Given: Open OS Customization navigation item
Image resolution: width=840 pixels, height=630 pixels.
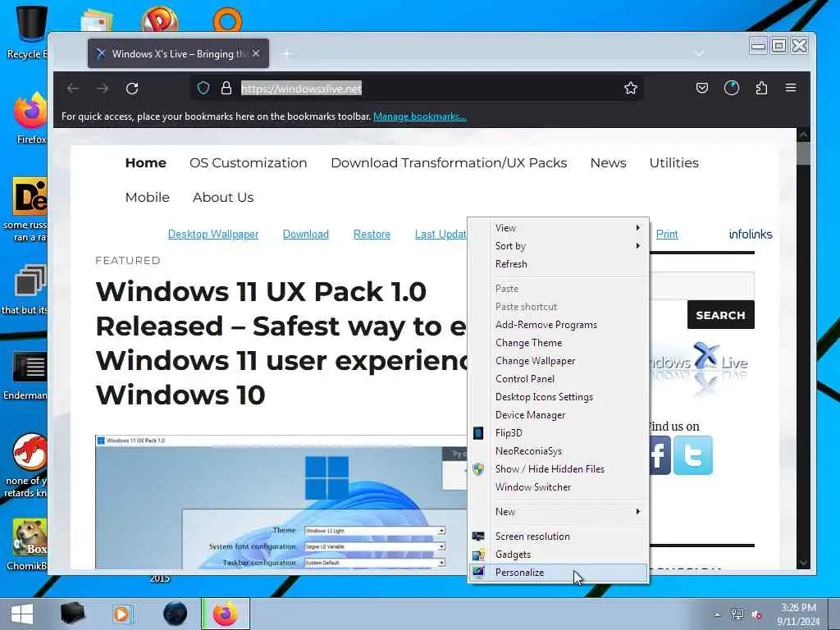Looking at the screenshot, I should (x=248, y=163).
